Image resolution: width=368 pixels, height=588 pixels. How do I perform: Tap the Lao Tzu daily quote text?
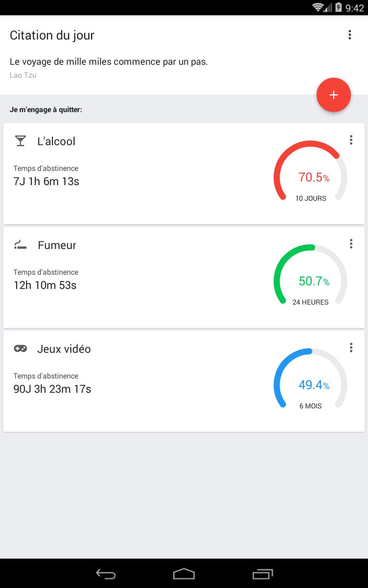[x=109, y=62]
